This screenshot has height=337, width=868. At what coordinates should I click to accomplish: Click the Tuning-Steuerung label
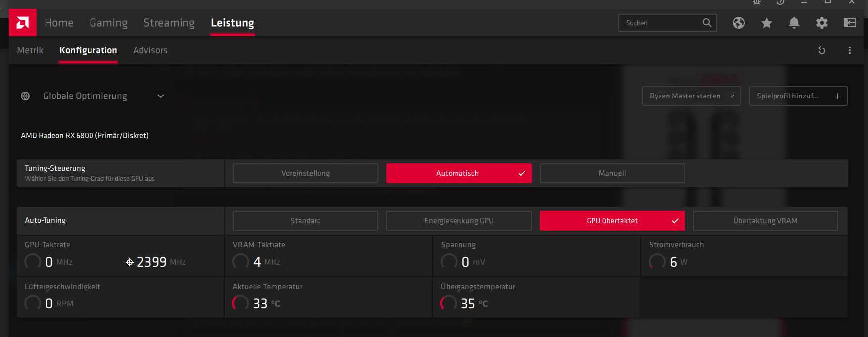click(55, 168)
